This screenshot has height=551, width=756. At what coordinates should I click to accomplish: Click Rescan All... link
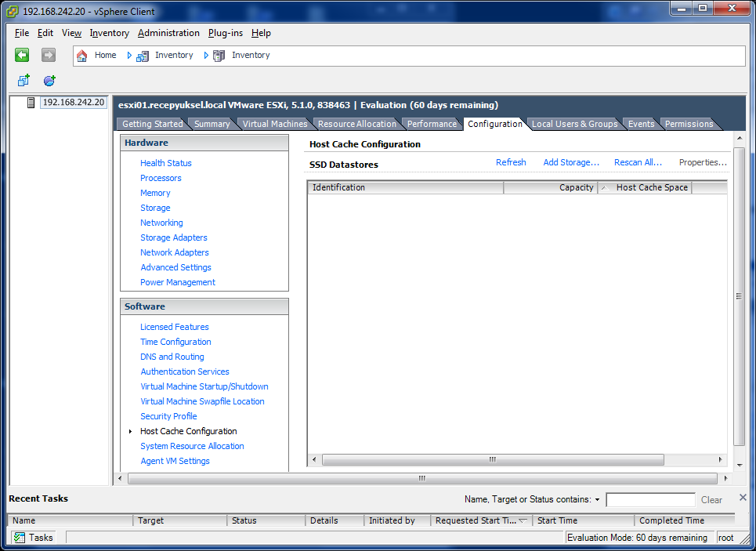638,162
